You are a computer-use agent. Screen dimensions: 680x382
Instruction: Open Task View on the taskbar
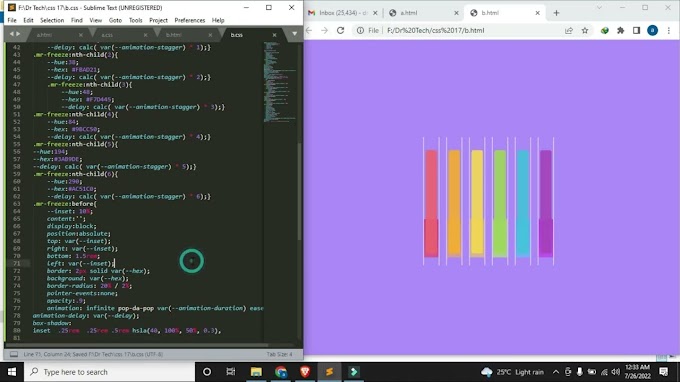(231, 372)
